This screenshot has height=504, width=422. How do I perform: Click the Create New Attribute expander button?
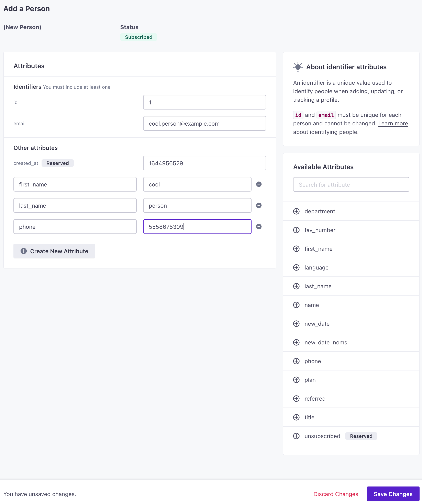pyautogui.click(x=54, y=251)
